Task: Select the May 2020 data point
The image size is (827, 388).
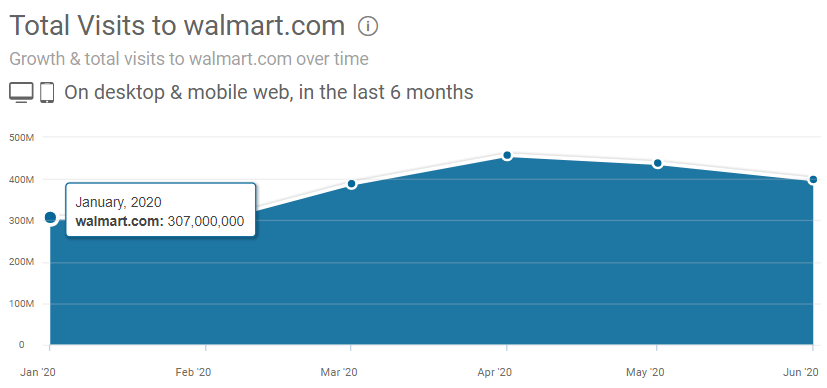Action: (x=657, y=163)
